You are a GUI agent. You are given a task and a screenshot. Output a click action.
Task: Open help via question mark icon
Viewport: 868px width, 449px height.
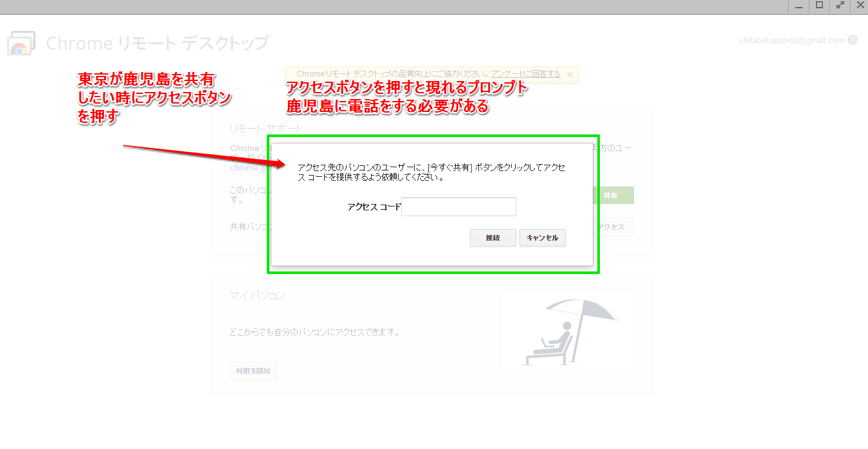853,40
